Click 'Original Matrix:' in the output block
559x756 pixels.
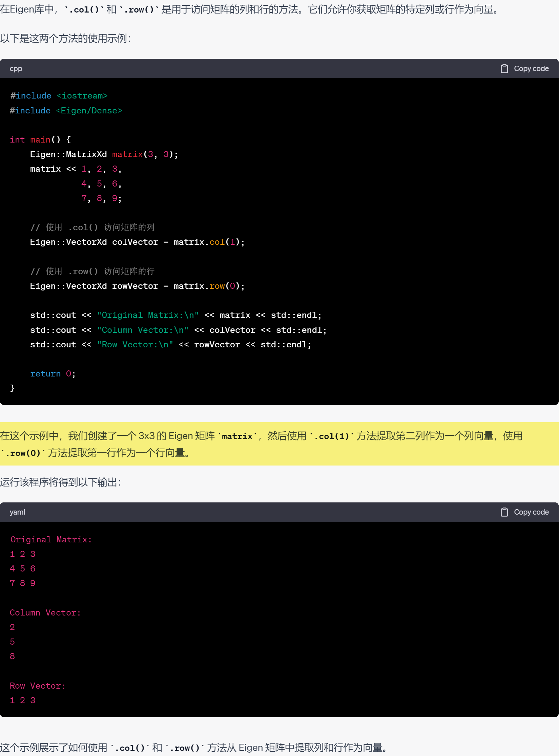coord(51,540)
